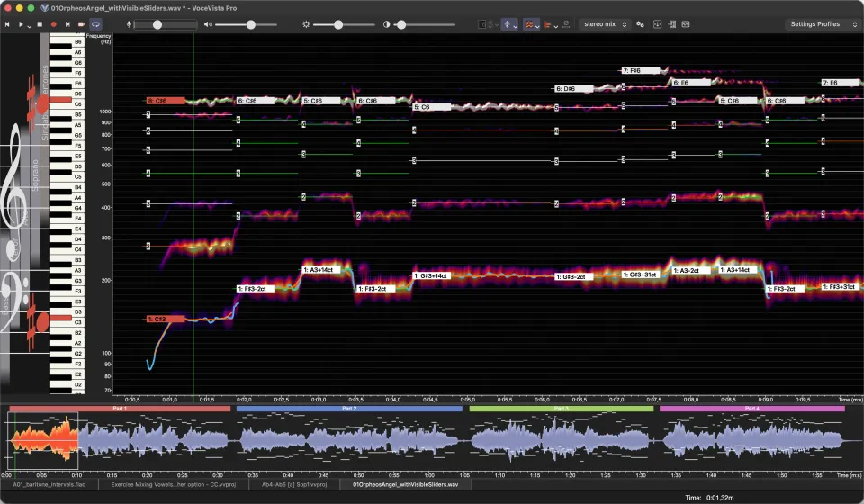
Task: Select the 6: D#6 overtone label
Action: [574, 89]
